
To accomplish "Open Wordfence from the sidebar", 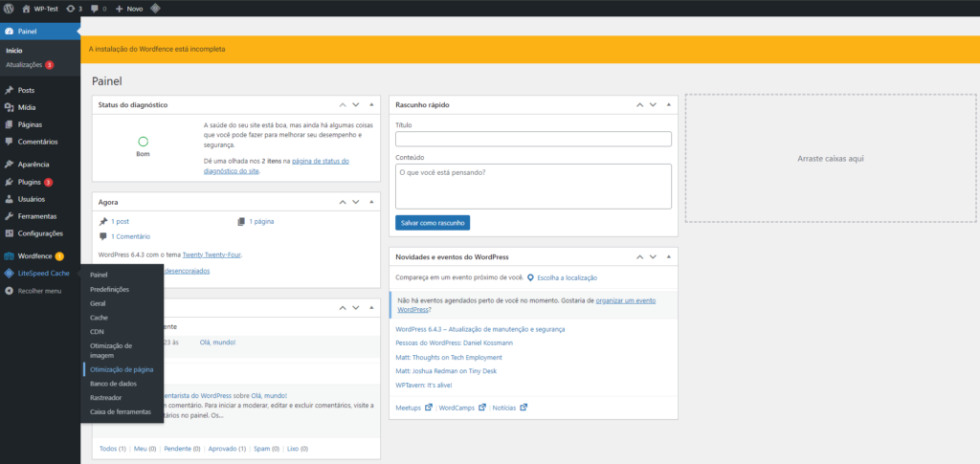I will click(34, 255).
